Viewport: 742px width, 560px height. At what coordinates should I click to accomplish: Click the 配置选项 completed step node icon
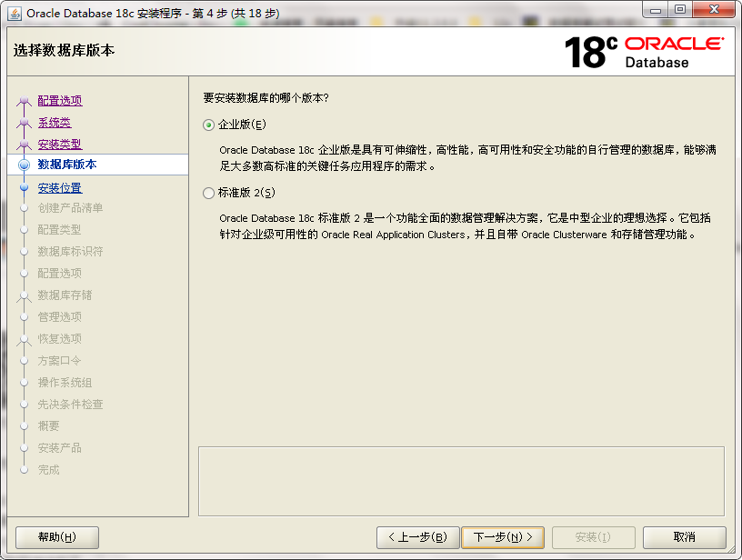click(x=25, y=101)
